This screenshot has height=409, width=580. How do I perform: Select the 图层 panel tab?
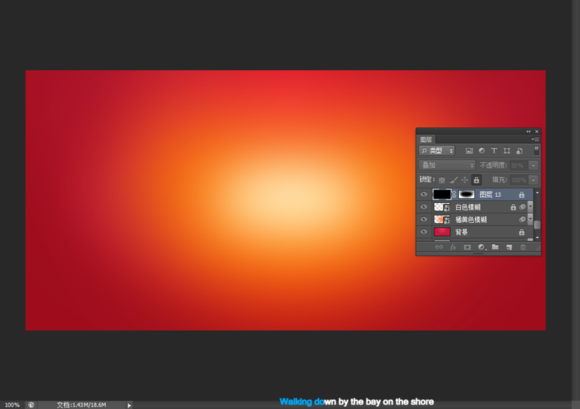click(426, 139)
